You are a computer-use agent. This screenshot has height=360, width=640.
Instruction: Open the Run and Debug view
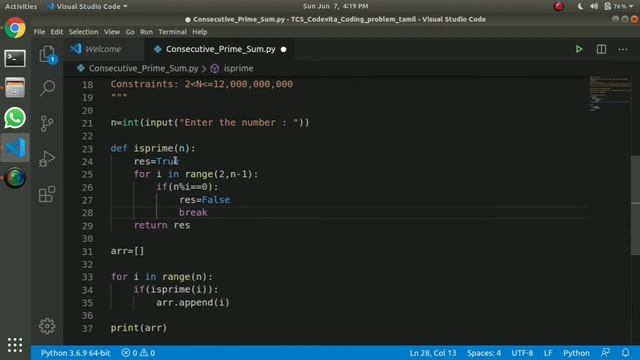pyautogui.click(x=47, y=159)
